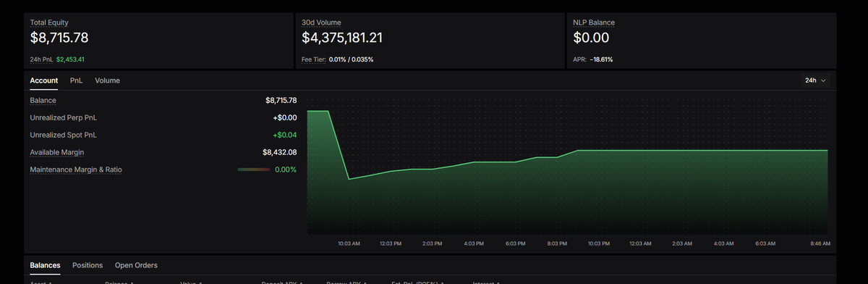Open the Positions tab
Image resolution: width=868 pixels, height=284 pixels.
click(88, 265)
